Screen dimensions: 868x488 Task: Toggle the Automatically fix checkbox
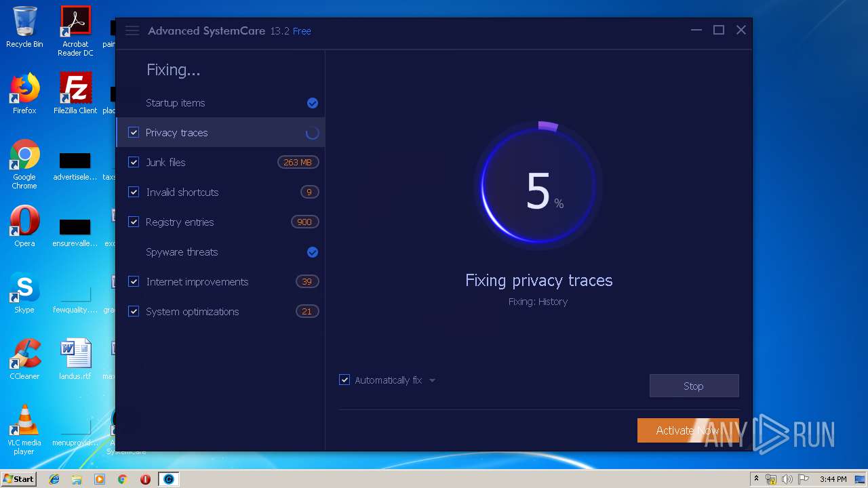344,380
